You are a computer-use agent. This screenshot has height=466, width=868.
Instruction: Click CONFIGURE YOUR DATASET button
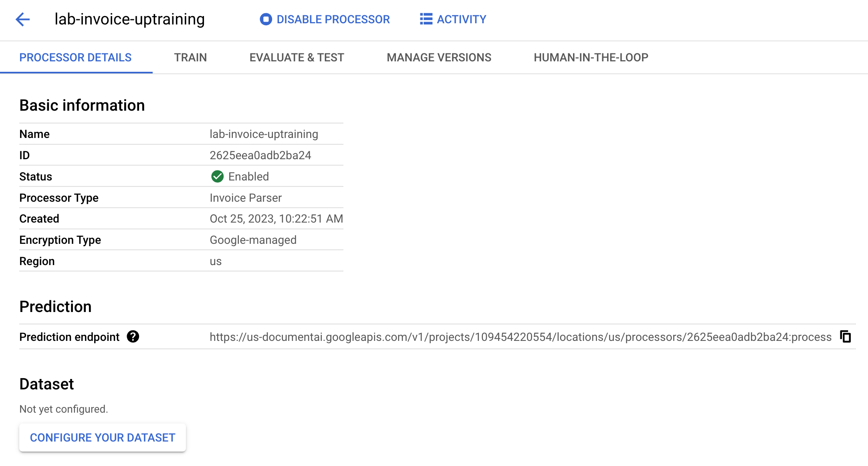point(103,438)
